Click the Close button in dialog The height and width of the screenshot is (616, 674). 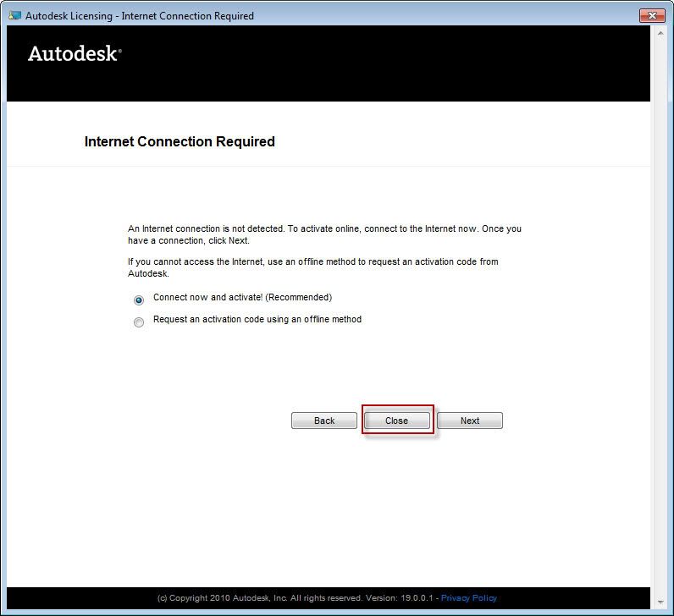[x=397, y=421]
